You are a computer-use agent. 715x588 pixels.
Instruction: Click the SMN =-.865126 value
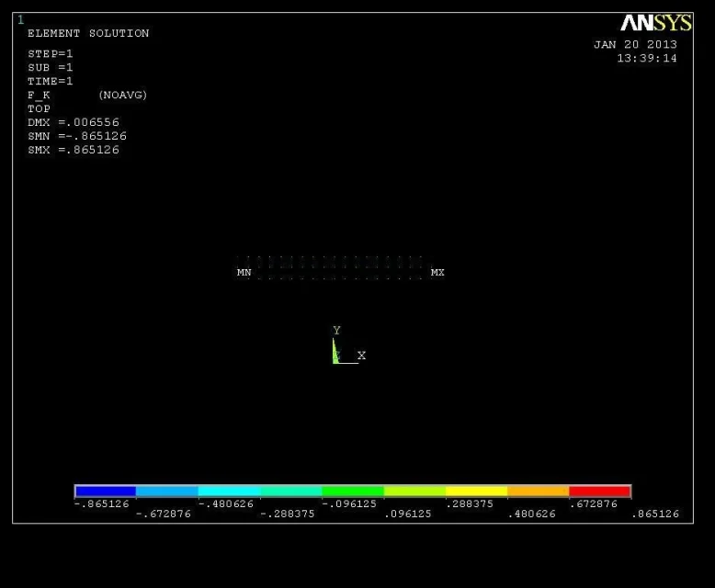click(77, 136)
